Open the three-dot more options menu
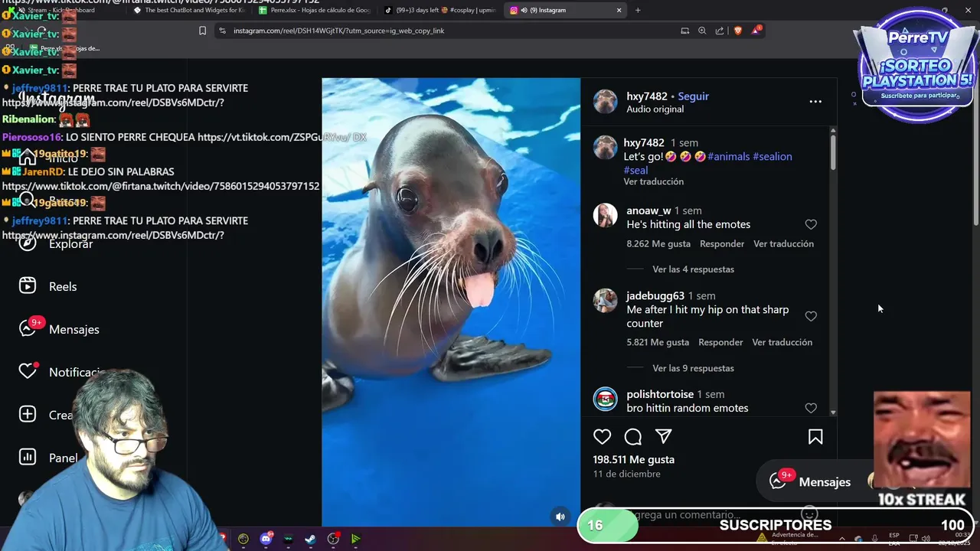This screenshot has width=980, height=551. click(x=815, y=101)
